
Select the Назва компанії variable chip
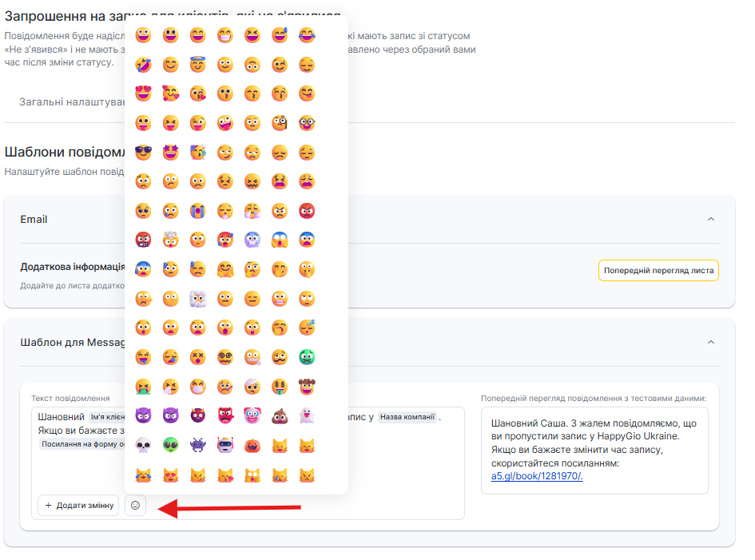point(407,417)
